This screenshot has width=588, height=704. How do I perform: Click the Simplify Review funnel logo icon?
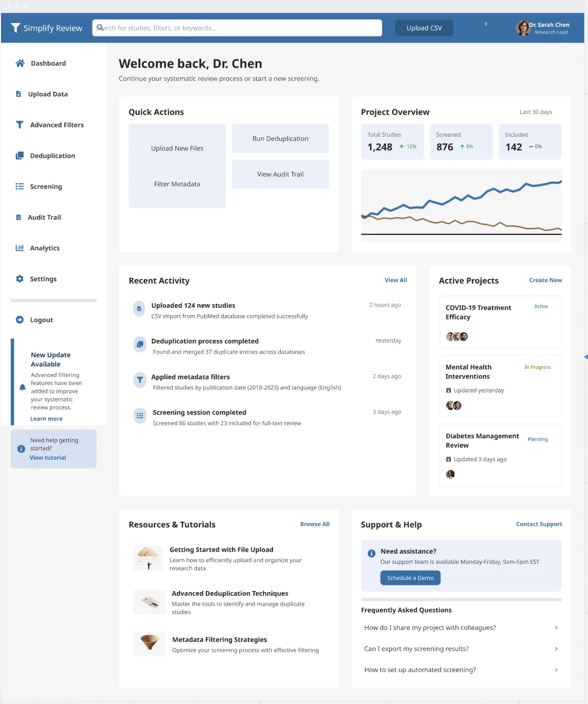(16, 28)
